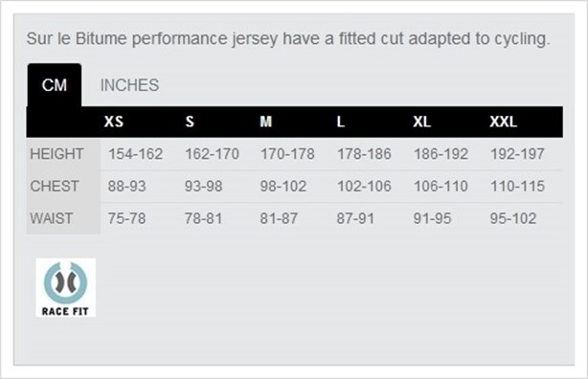Click the 192-197 height cell
Viewport: 588px width, 379px height.
tap(517, 154)
